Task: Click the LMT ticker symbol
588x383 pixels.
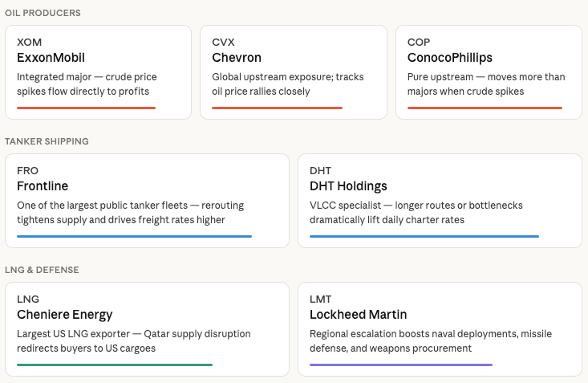Action: 321,299
